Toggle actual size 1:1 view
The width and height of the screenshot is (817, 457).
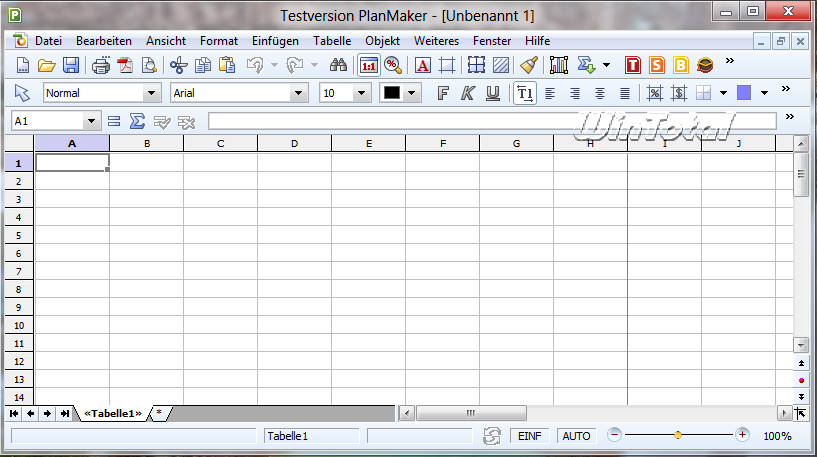pyautogui.click(x=369, y=65)
